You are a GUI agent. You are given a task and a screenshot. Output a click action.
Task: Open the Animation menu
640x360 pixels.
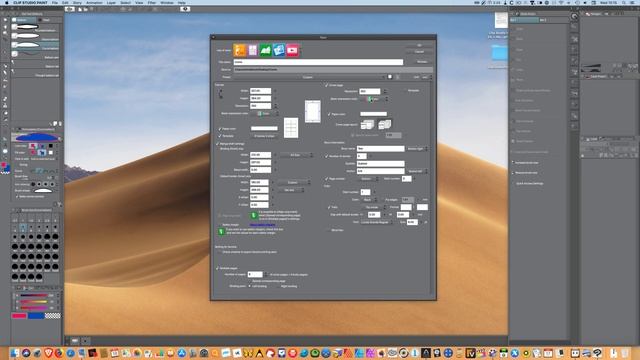click(x=94, y=2)
